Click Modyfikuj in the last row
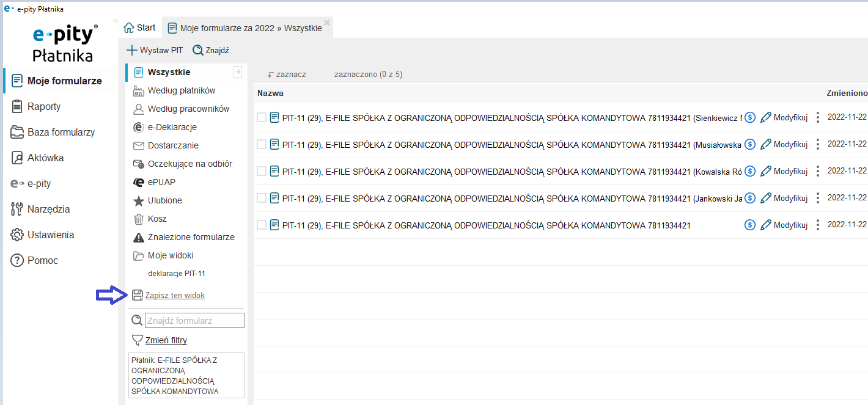Viewport: 868px width, 405px height. point(784,225)
